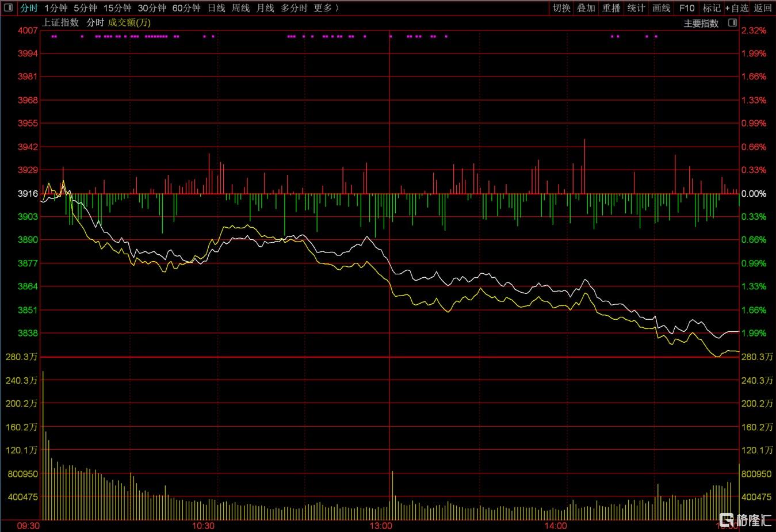Show the 60分钟 chart
The width and height of the screenshot is (776, 532).
186,8
